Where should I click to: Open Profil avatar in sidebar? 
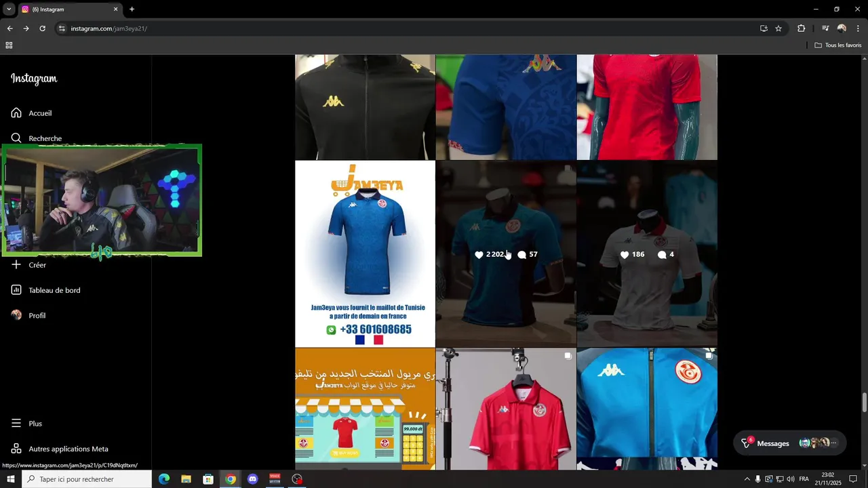(x=16, y=315)
